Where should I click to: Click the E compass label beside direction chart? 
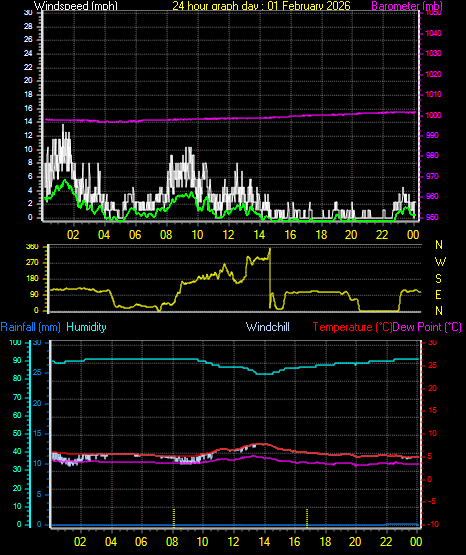[x=438, y=295]
